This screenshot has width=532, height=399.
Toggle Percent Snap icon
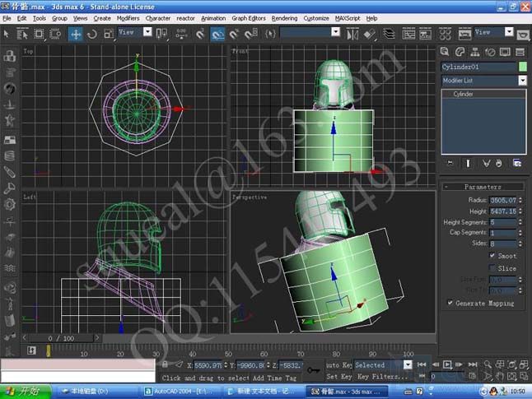click(x=234, y=34)
